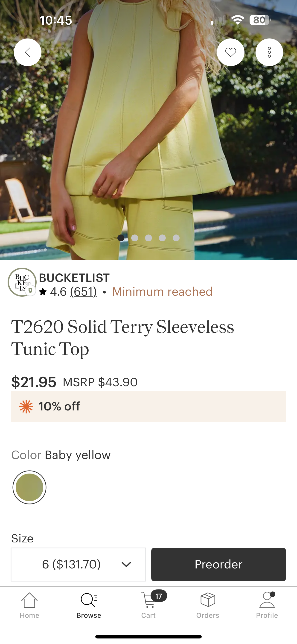This screenshot has width=297, height=644.
Task: Tap the star rating icon
Action: (x=43, y=292)
